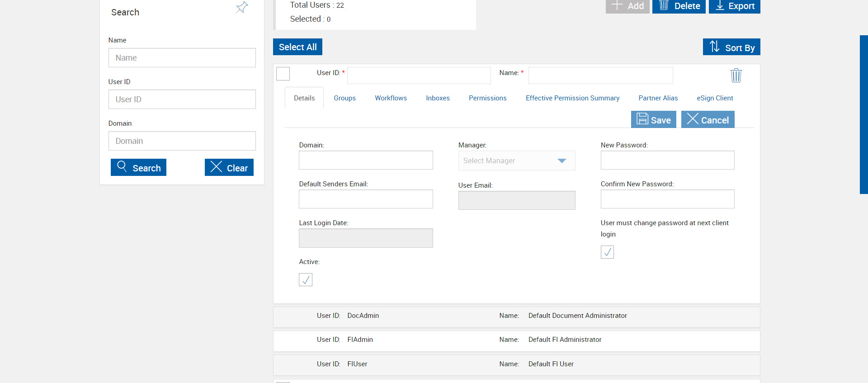The width and height of the screenshot is (868, 383).
Task: Click the page vertical scrollbar
Action: point(863,114)
